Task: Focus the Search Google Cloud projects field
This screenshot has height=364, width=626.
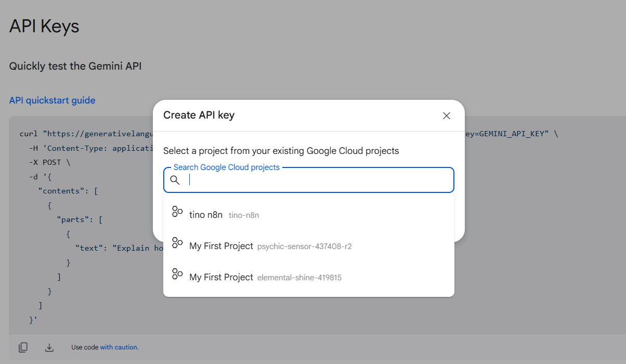Action: point(309,180)
